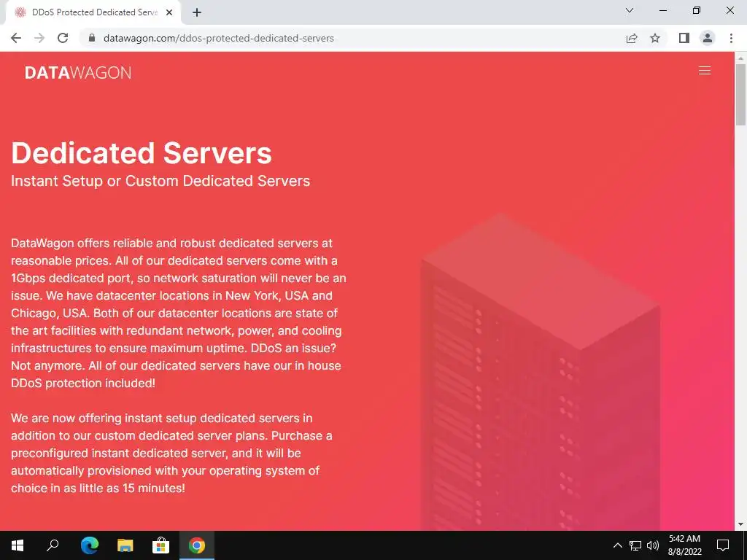This screenshot has height=560, width=747.
Task: Show hidden system tray icons
Action: [617, 545]
